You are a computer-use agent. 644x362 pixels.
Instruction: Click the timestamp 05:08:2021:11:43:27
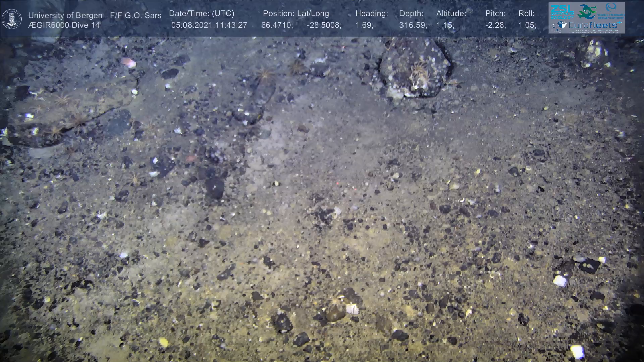tap(209, 25)
